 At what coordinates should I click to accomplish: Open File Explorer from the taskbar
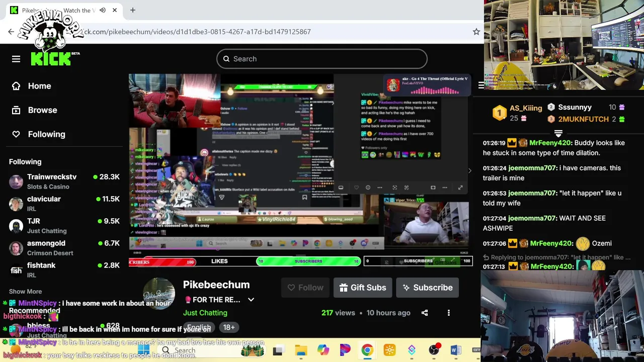click(x=301, y=350)
